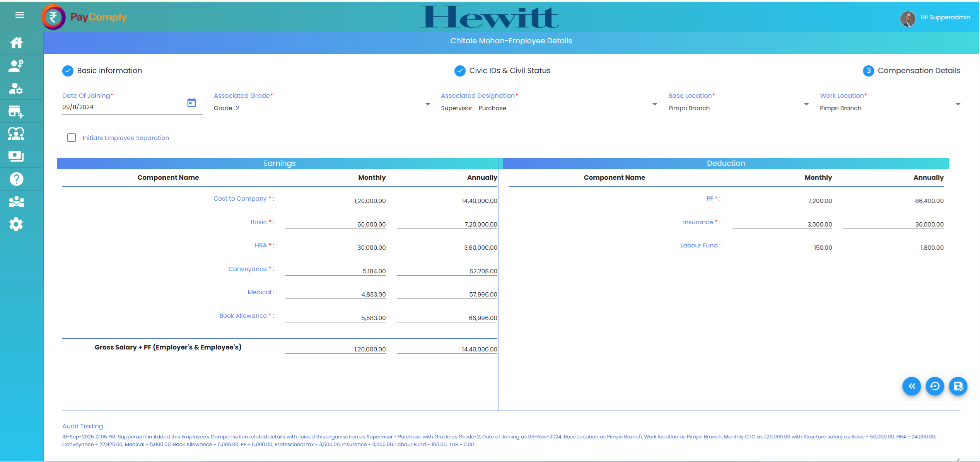Open the Work Location dropdown
Viewport: 980px width, 462px height.
[x=958, y=104]
